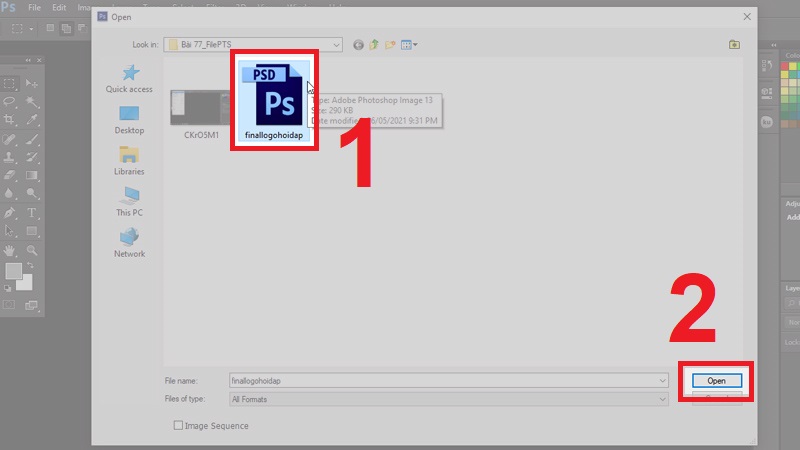Select the Rectangular Marquee tool
Viewport: 800px width, 450px height.
click(9, 83)
